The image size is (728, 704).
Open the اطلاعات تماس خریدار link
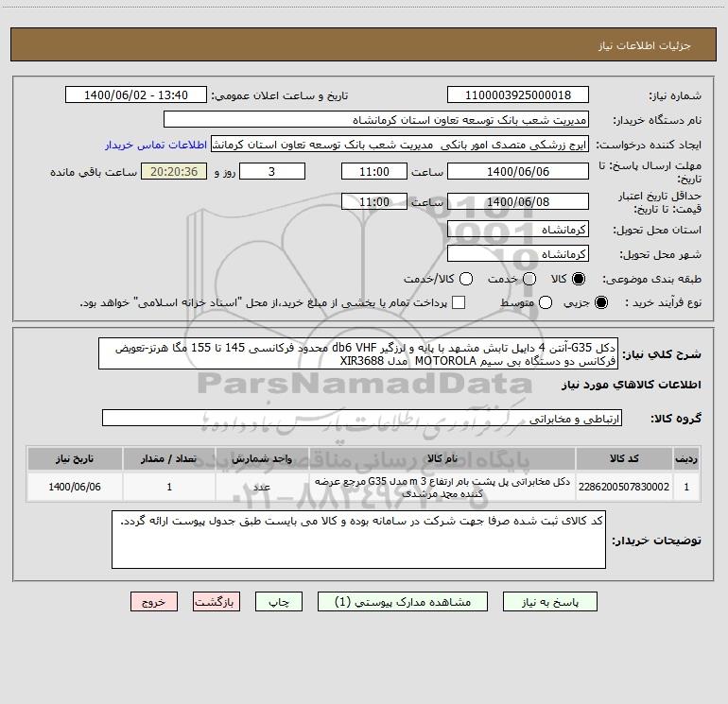point(156,145)
